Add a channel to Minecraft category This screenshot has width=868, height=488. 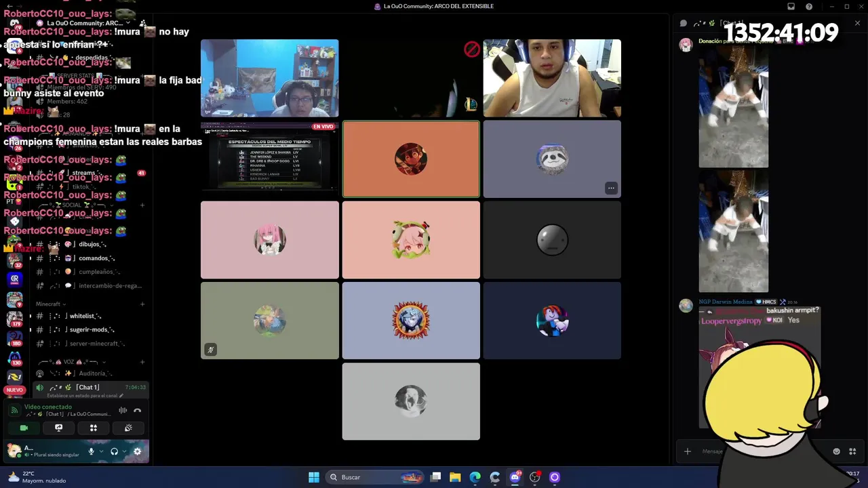point(142,304)
